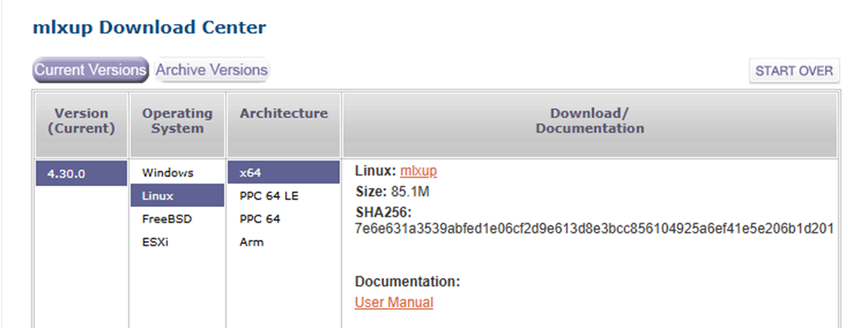868x328 pixels.
Task: Select the Arm architecture option
Action: pyautogui.click(x=250, y=242)
